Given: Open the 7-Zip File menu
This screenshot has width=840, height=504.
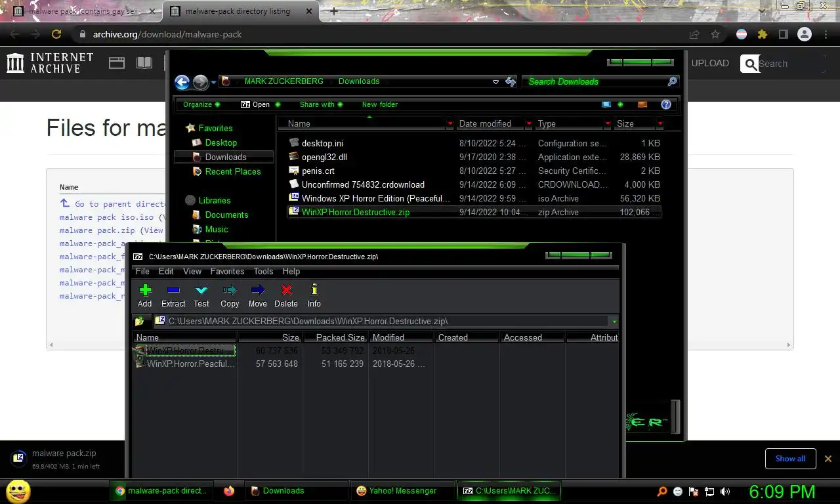Looking at the screenshot, I should click(x=142, y=271).
